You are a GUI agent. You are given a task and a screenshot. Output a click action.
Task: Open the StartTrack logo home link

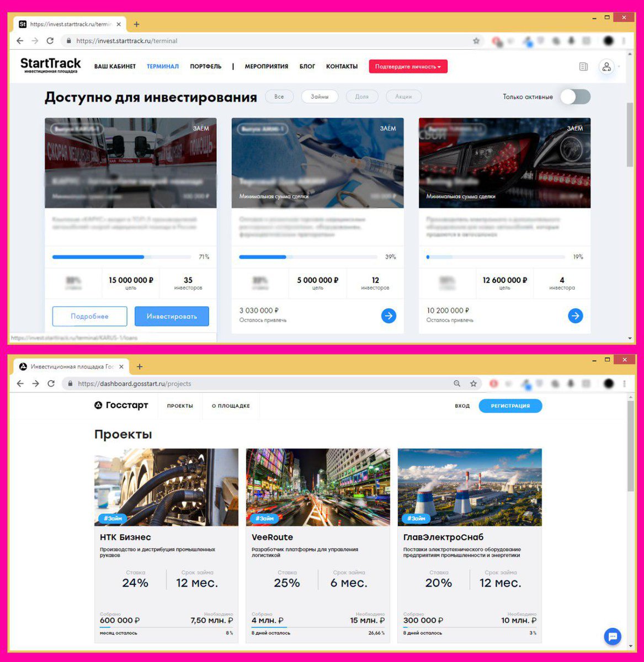[x=51, y=65]
